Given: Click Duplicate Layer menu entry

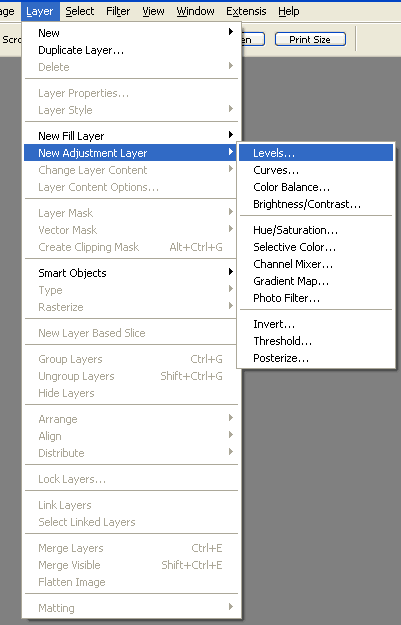Looking at the screenshot, I should pyautogui.click(x=131, y=50).
